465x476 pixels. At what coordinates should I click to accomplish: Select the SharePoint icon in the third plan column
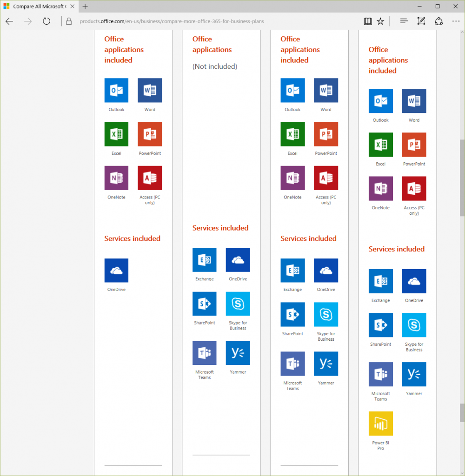[292, 315]
